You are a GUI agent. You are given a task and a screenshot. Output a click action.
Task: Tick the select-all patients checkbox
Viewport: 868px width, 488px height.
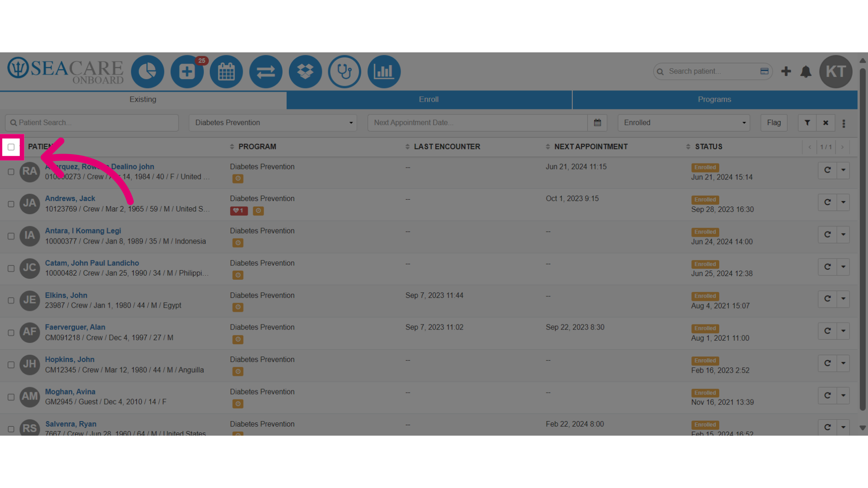point(11,147)
